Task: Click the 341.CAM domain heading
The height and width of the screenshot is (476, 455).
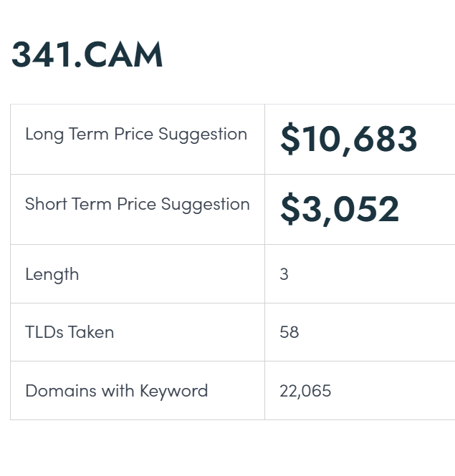Action: (87, 54)
